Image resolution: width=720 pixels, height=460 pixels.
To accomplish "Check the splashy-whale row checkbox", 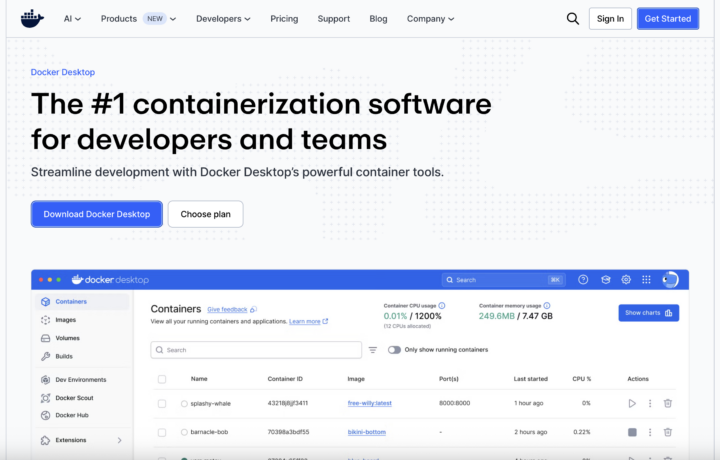I will [162, 404].
